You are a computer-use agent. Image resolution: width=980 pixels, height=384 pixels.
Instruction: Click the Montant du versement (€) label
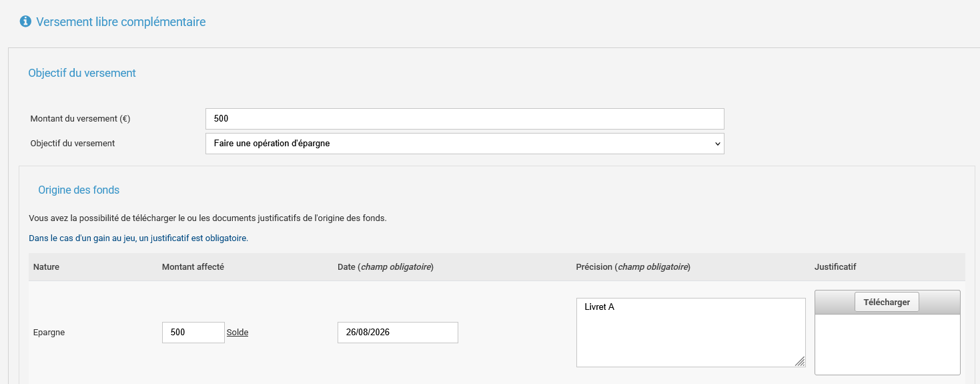pos(80,119)
